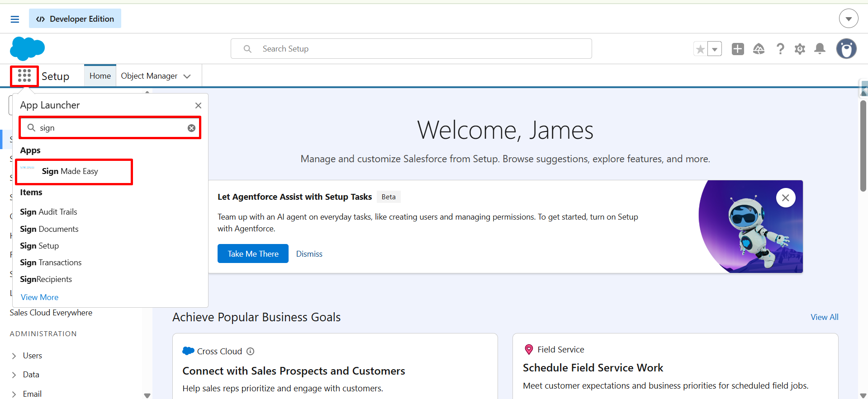868x399 pixels.
Task: Open Sign Documents item
Action: (x=49, y=229)
